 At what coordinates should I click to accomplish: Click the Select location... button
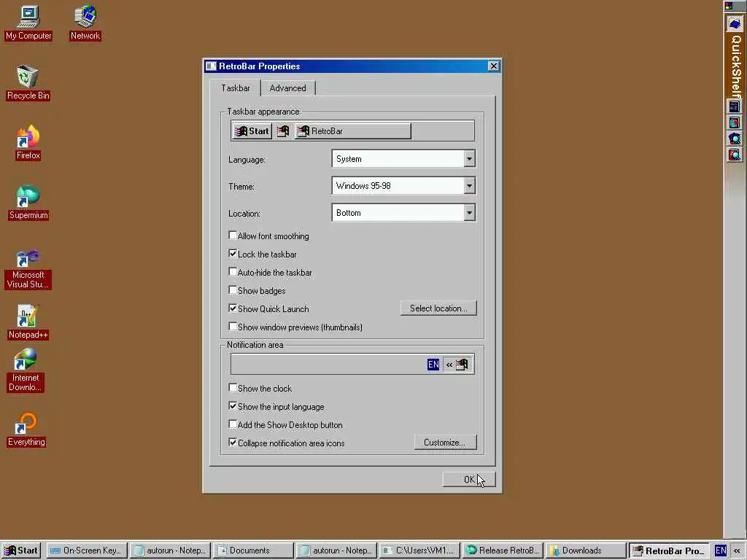(x=438, y=308)
